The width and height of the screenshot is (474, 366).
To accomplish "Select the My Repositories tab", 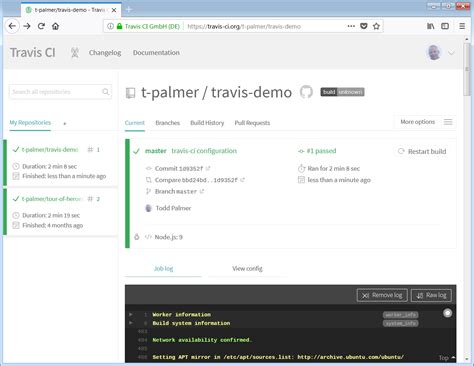I will click(x=30, y=123).
